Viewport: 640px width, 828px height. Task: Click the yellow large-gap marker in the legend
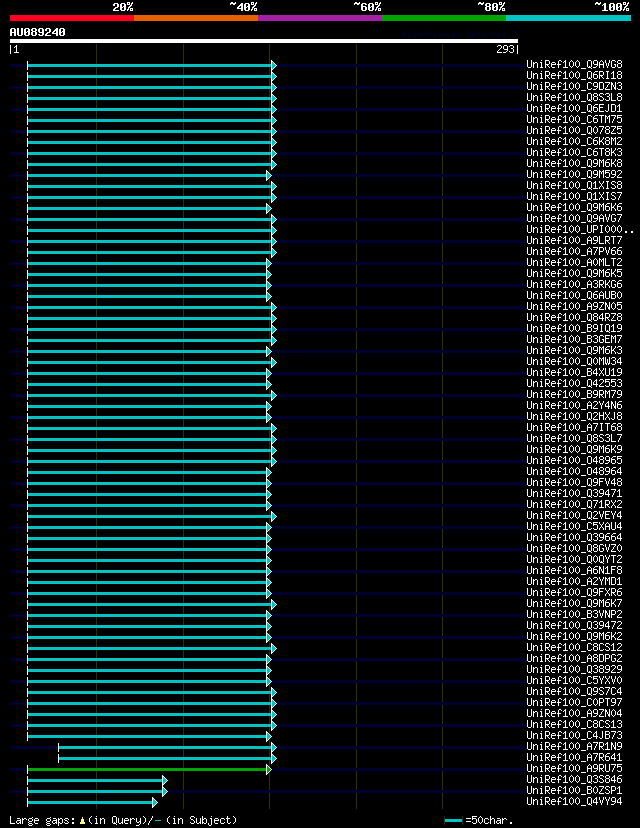82,821
